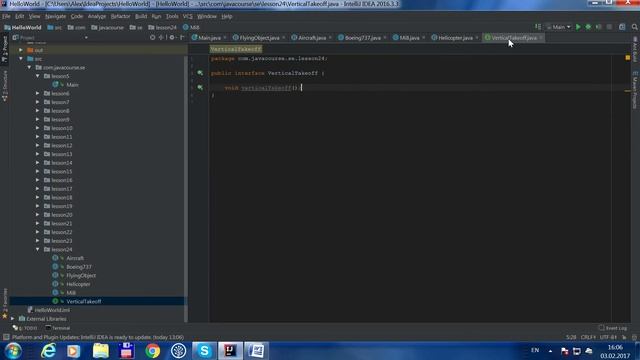The image size is (640, 360).
Task: Close the FlyingObject.java tab
Action: tap(284, 38)
